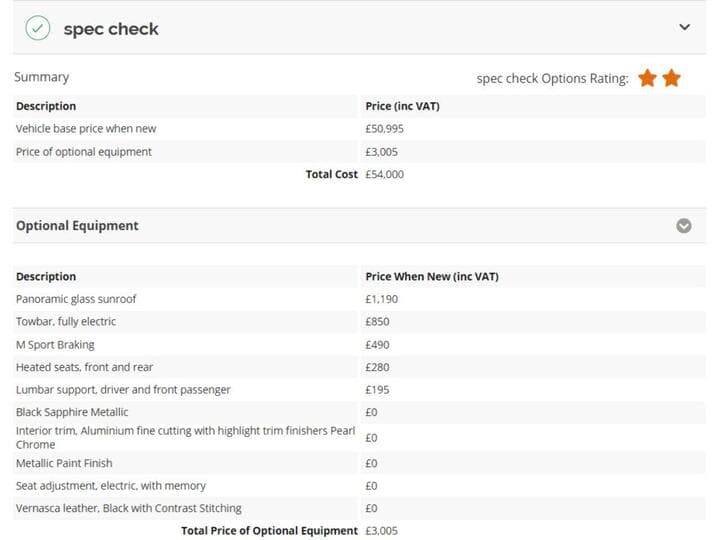Click Vernasca leather, Black with Contrast Stitching
This screenshot has height=540, width=720.
click(129, 508)
